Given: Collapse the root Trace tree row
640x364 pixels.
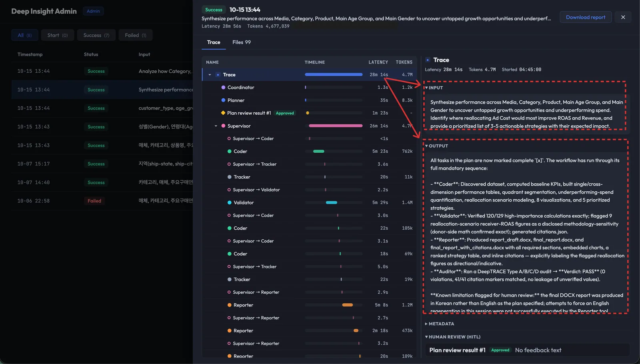Looking at the screenshot, I should 210,75.
